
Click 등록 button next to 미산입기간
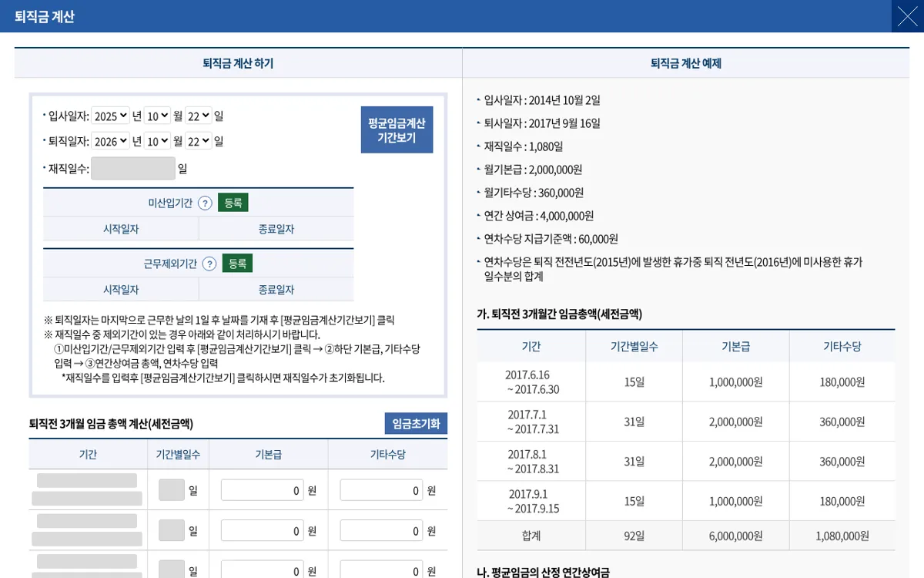[x=233, y=203]
